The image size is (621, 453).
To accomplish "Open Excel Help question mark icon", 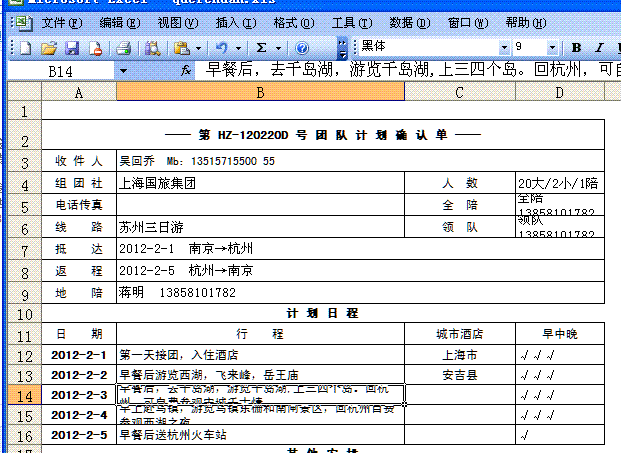I will [x=302, y=48].
